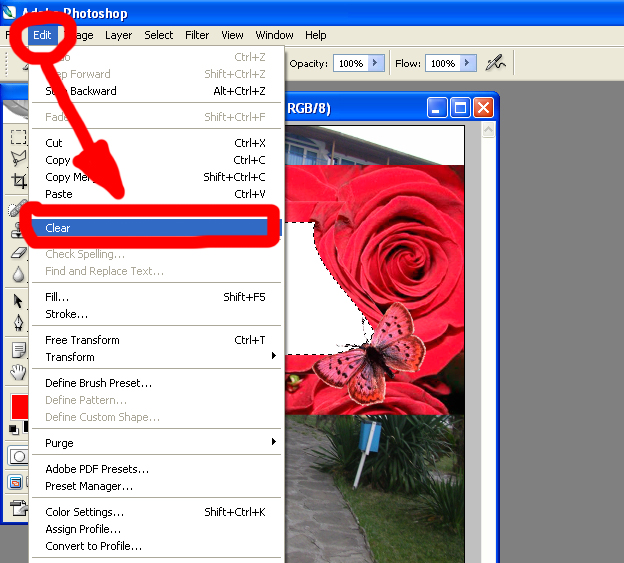Select the Hand tool
The height and width of the screenshot is (563, 624).
(18, 372)
